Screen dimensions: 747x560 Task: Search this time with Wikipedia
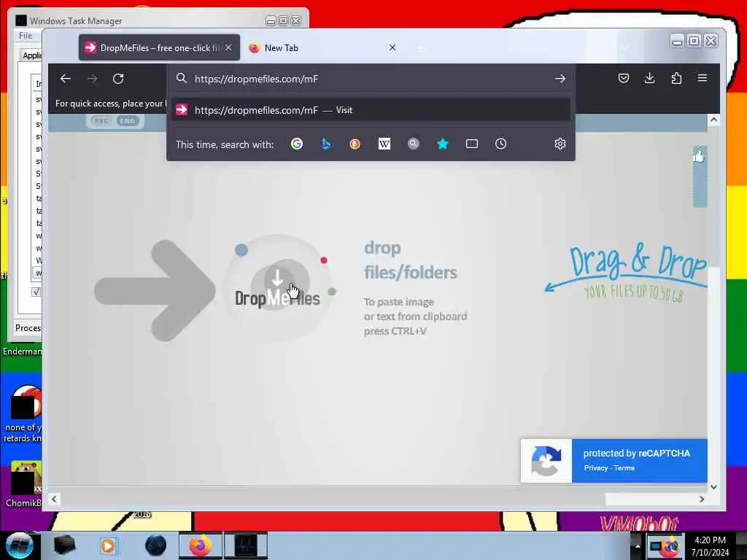point(384,144)
